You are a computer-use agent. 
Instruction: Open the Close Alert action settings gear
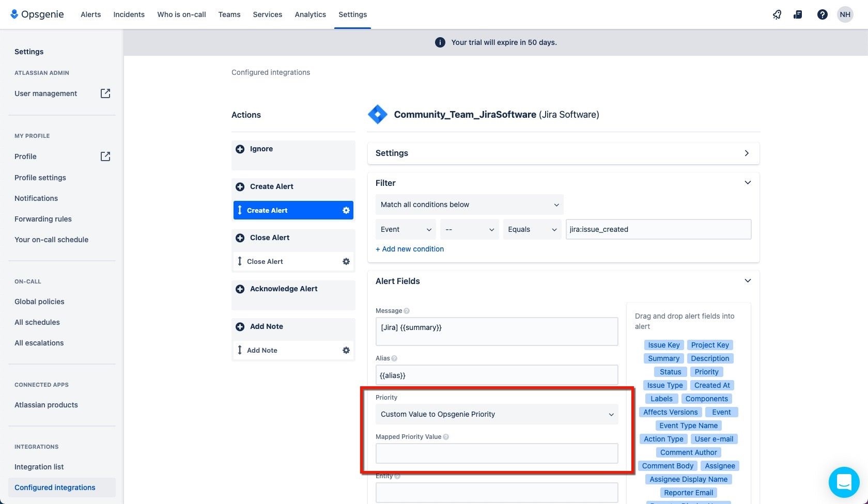click(346, 261)
